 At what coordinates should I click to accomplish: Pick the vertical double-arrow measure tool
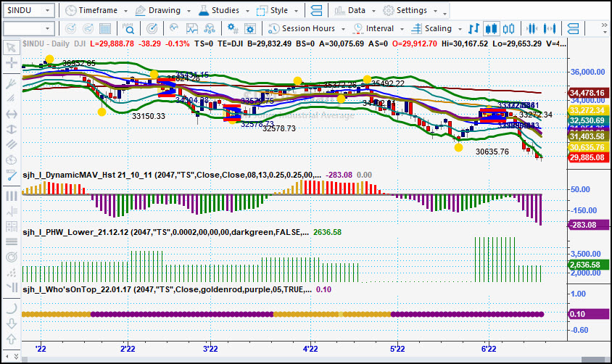click(x=12, y=129)
